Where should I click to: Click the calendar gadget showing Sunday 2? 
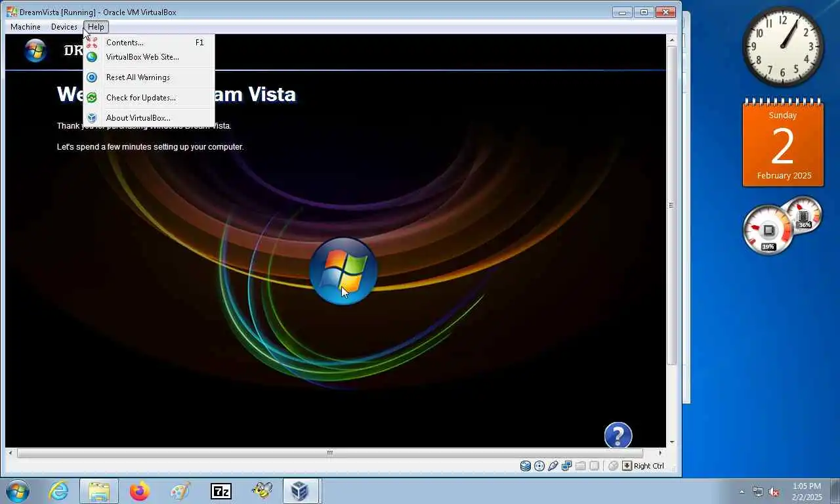pos(783,142)
